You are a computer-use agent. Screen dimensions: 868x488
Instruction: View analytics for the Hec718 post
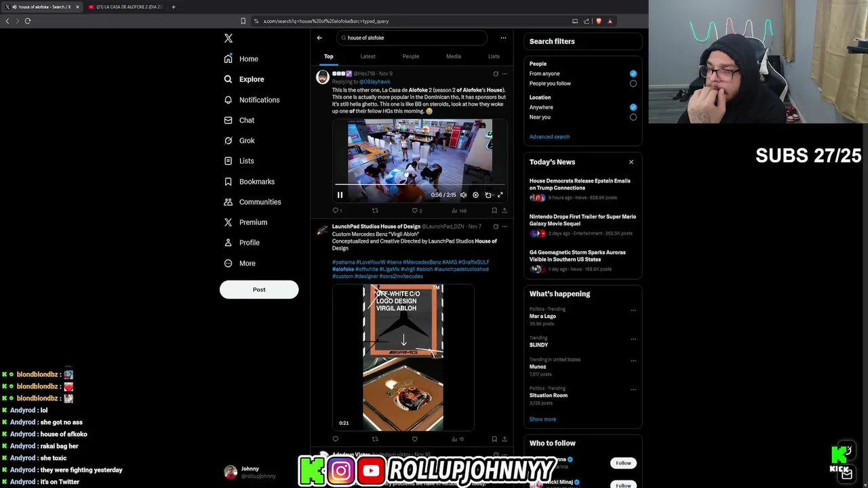coord(459,211)
